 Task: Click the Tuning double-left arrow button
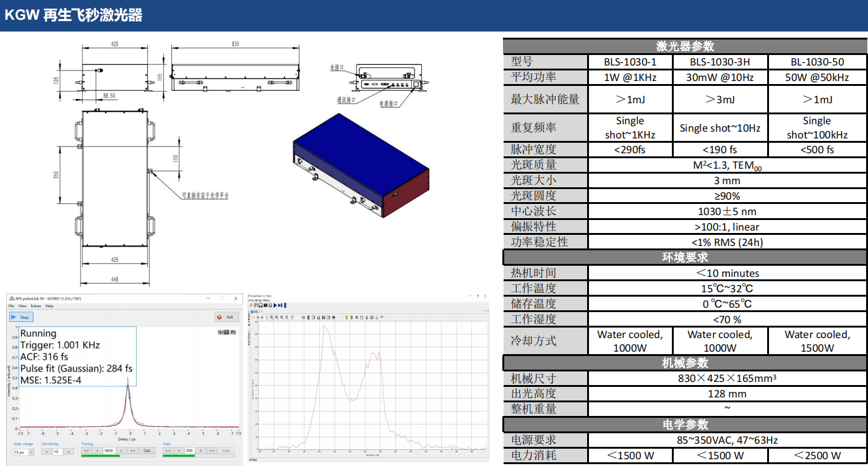pyautogui.click(x=87, y=451)
